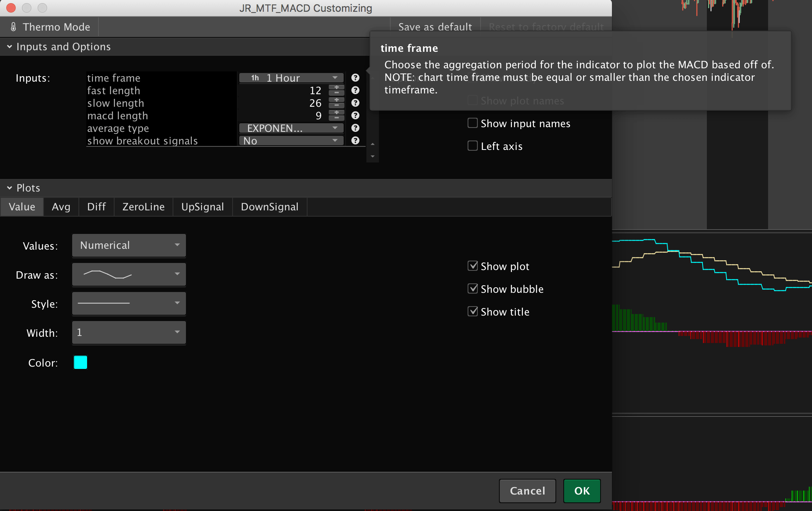Open the time frame 1 Hour dropdown
The width and height of the screenshot is (812, 511).
pyautogui.click(x=291, y=78)
